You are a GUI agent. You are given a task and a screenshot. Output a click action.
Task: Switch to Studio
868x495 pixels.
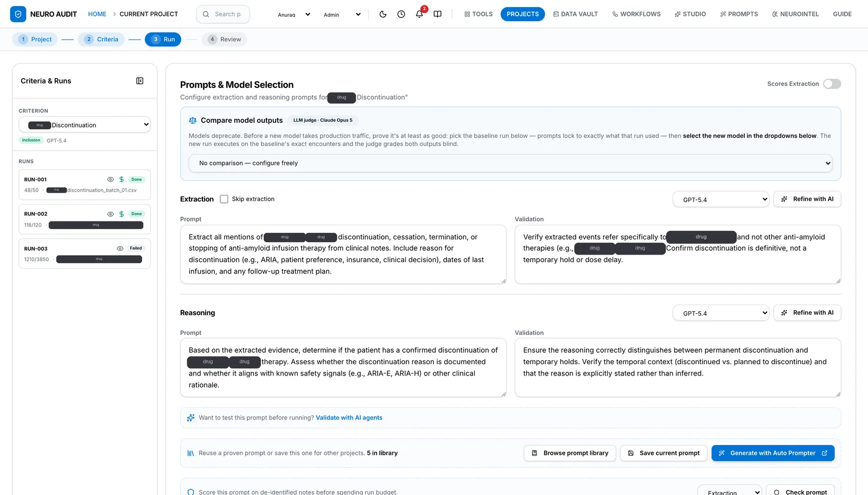point(690,14)
